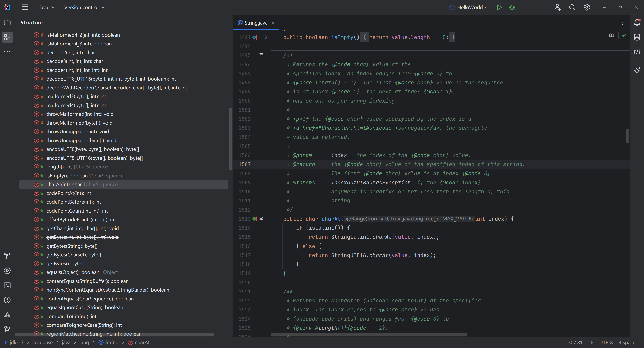Screen dimensions: 644x348
Task: Click jdk-17 breadcrumb in navigation bar
Action: point(14,342)
